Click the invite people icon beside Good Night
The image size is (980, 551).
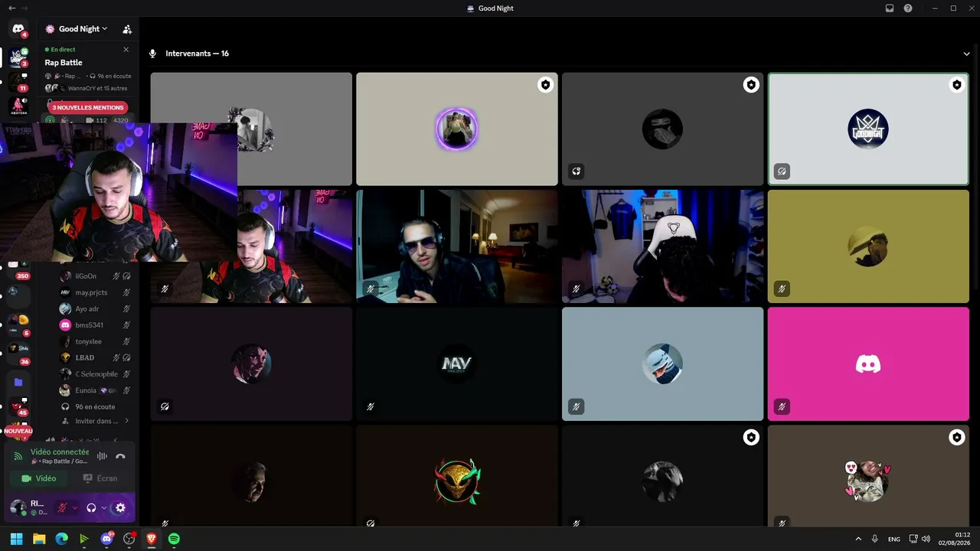(127, 29)
